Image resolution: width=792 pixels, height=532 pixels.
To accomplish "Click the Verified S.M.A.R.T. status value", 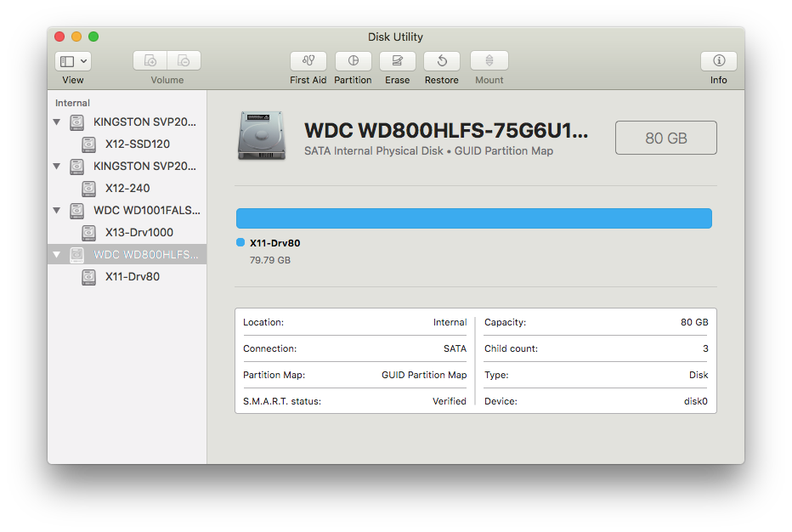I will (x=449, y=401).
